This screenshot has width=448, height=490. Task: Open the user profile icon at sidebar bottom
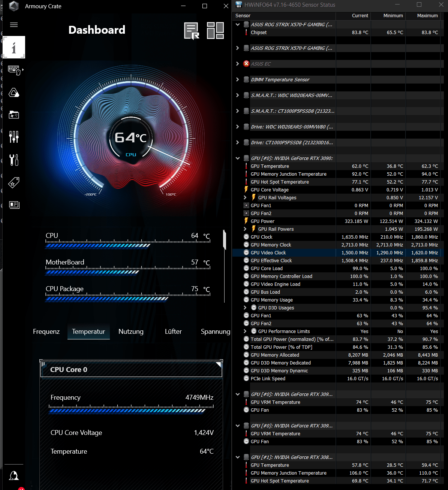tap(14, 475)
